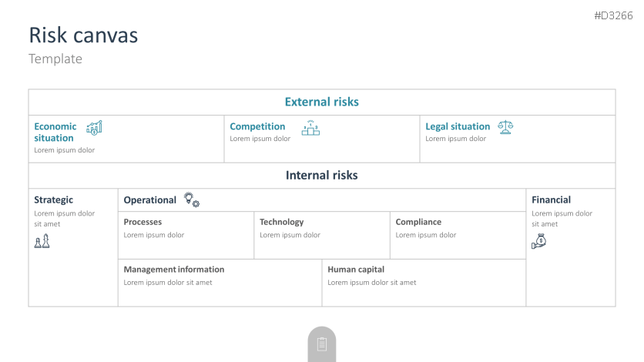
Task: Select the Technology cell label
Action: pos(281,222)
